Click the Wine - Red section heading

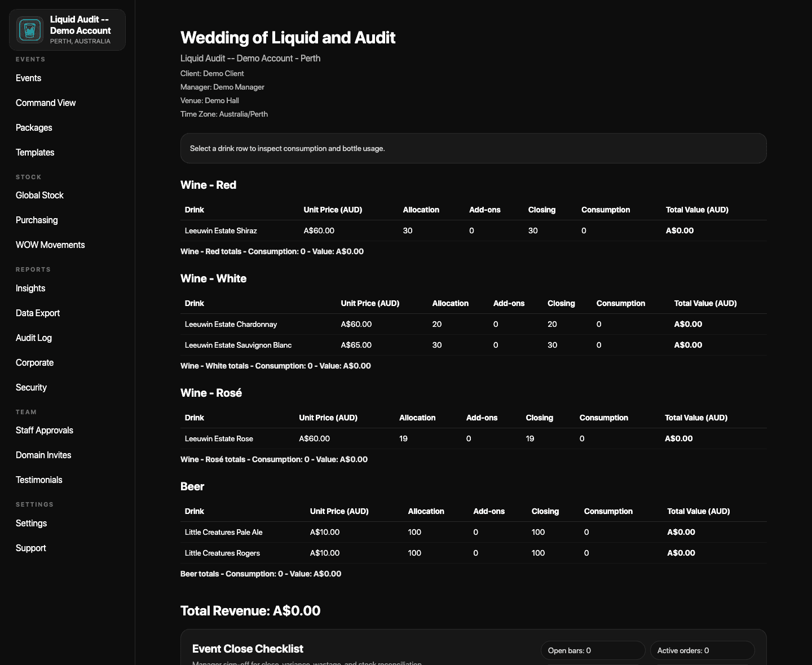(208, 185)
